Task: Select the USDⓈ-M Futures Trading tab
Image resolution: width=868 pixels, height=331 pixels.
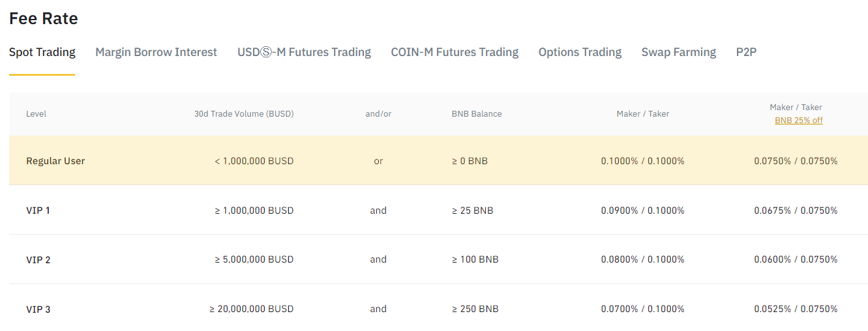Action: 304,52
